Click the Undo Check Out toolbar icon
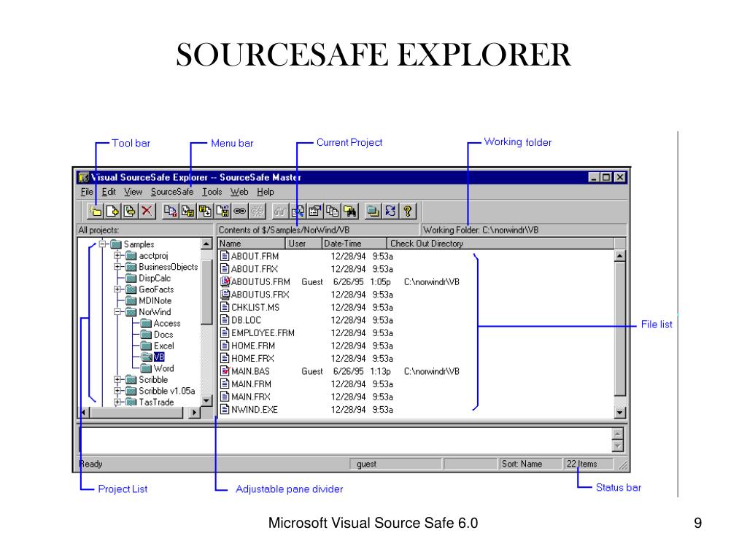 pos(222,211)
